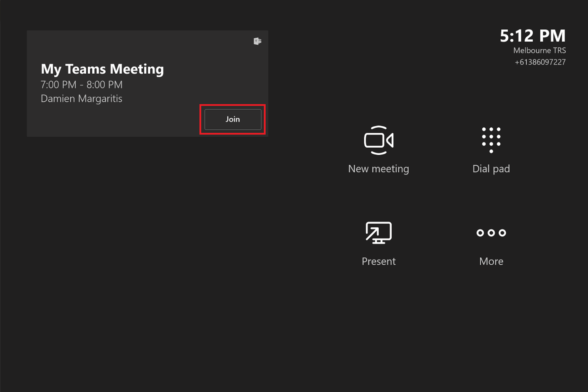Image resolution: width=588 pixels, height=392 pixels.
Task: Join the My Teams Meeting
Action: [x=232, y=119]
